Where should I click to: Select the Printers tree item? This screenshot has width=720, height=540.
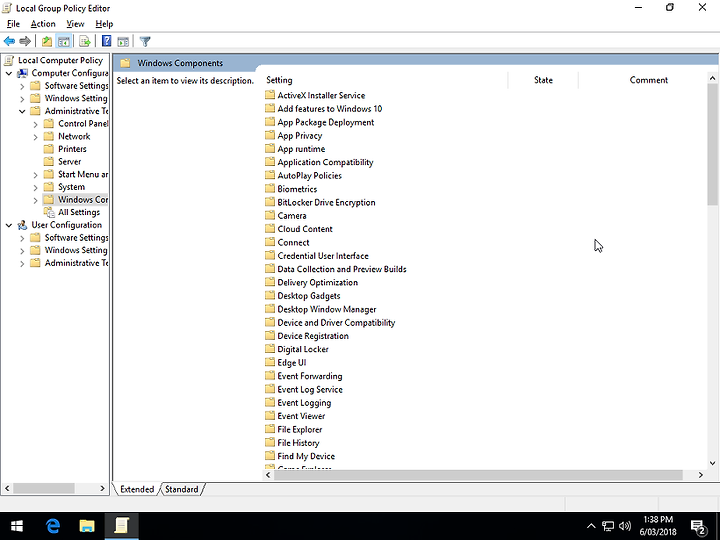point(72,149)
